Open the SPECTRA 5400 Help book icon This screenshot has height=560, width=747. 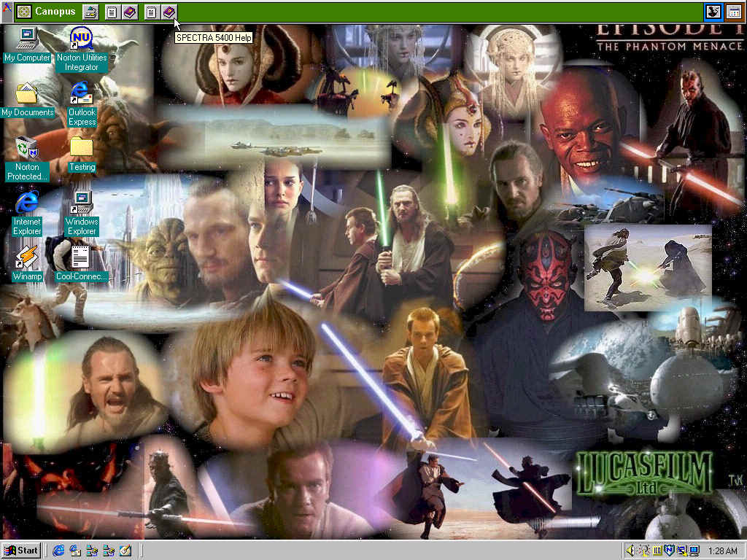point(169,12)
